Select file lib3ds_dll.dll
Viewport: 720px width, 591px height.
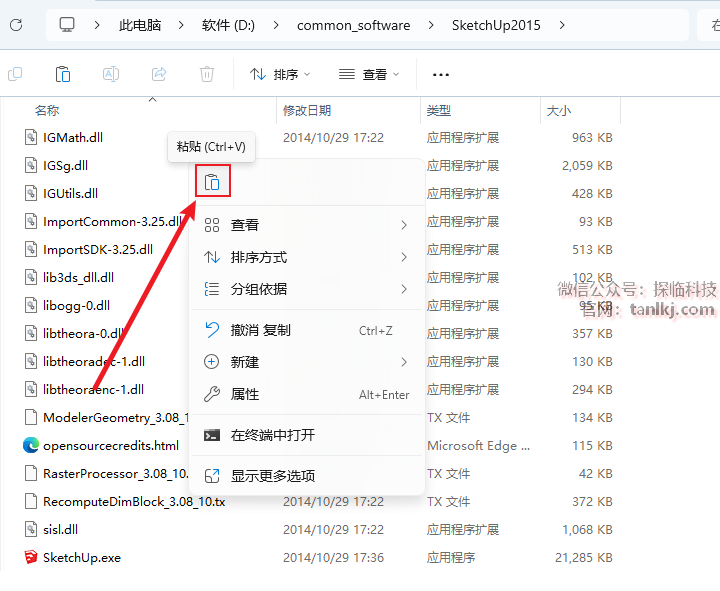[x=78, y=277]
